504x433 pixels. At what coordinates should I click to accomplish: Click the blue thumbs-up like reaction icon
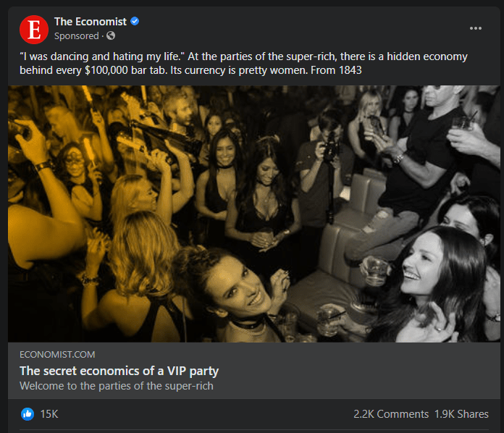tap(28, 414)
